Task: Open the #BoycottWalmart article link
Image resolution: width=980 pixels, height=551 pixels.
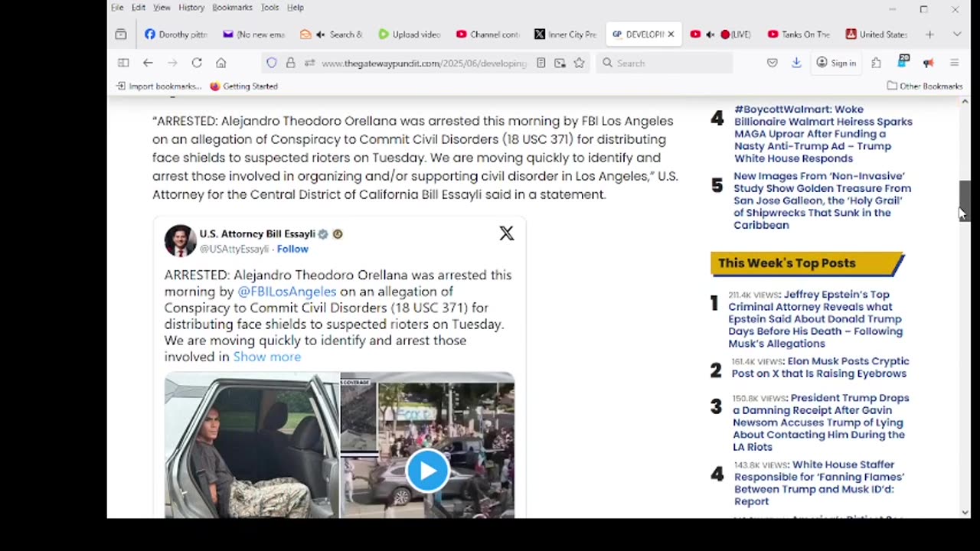Action: (823, 134)
